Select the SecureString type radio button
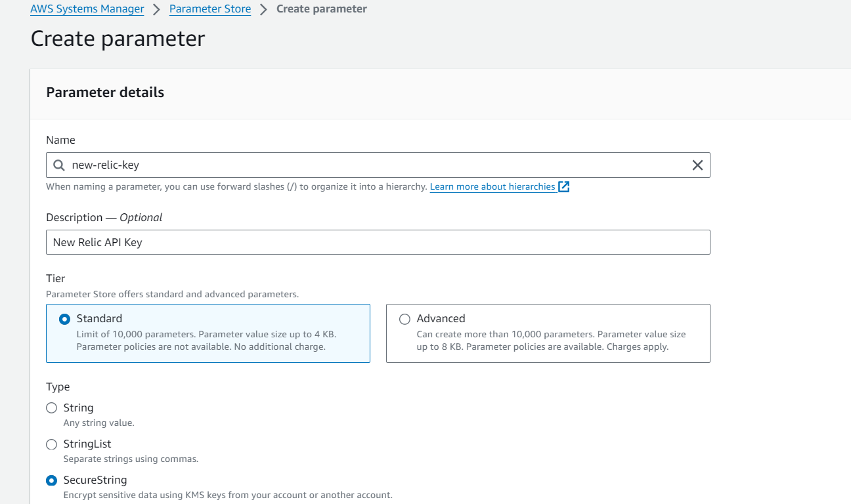Image resolution: width=851 pixels, height=504 pixels. point(52,480)
